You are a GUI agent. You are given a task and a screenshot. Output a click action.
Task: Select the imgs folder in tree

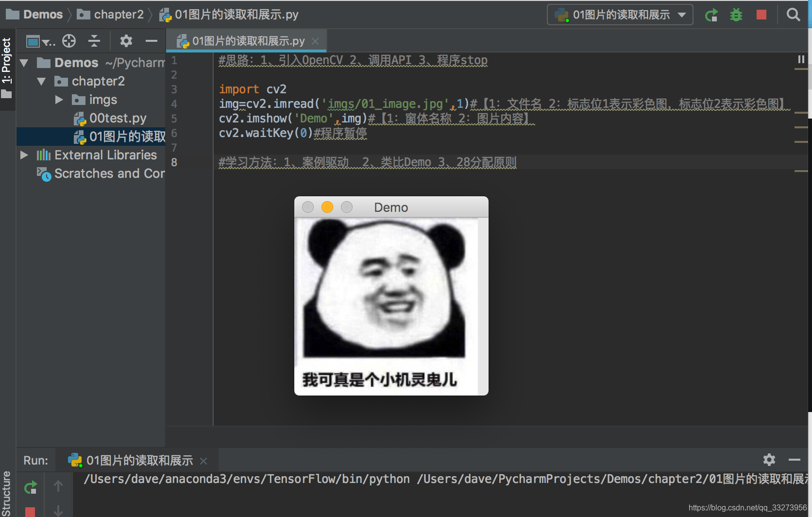95,100
